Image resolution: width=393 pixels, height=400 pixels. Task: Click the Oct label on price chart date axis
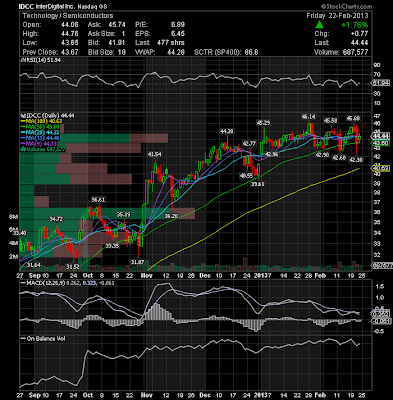click(88, 276)
